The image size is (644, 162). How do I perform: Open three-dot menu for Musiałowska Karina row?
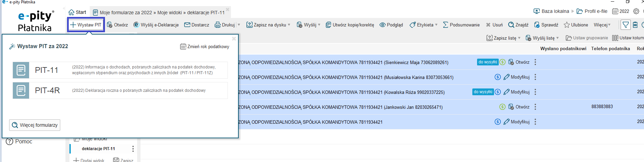click(535, 77)
